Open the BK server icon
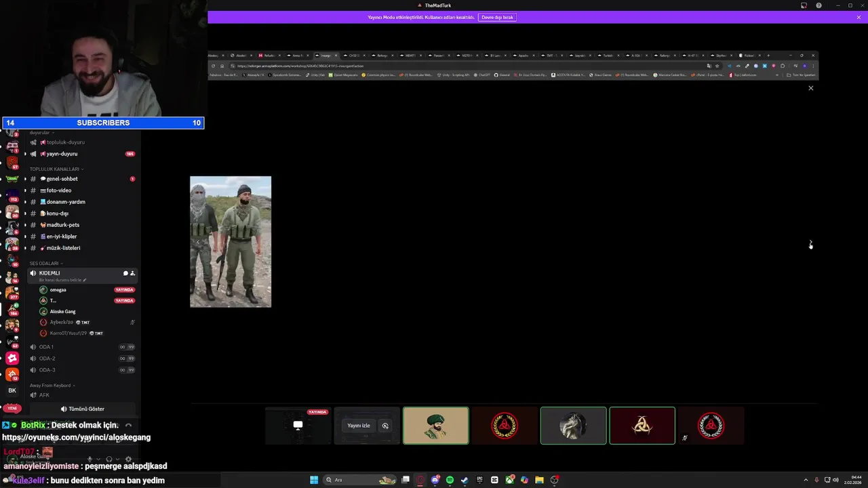Screen dimensions: 868x488 12,390
